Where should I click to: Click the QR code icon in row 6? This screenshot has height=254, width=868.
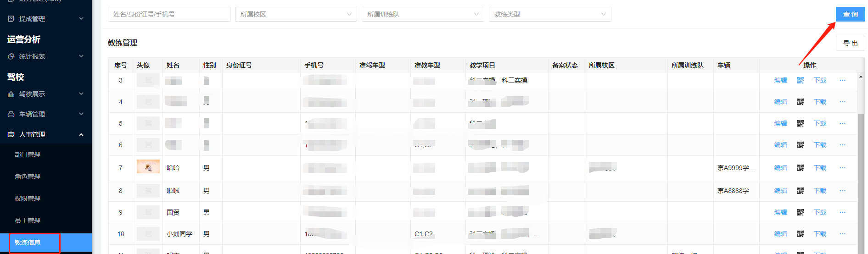(x=801, y=145)
